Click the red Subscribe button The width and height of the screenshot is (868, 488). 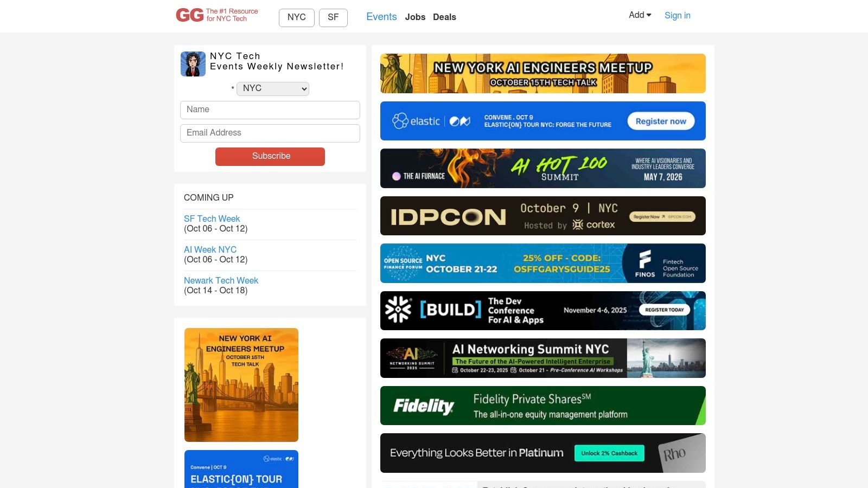270,156
